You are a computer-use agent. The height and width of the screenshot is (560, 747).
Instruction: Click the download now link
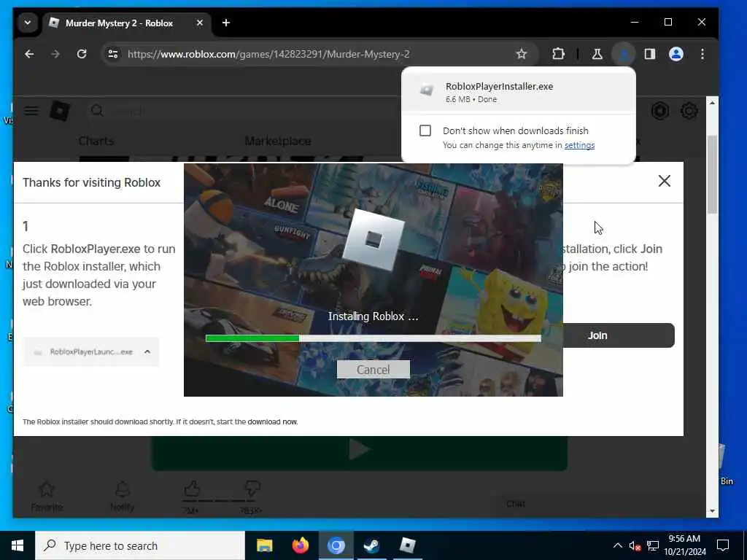[x=272, y=422]
